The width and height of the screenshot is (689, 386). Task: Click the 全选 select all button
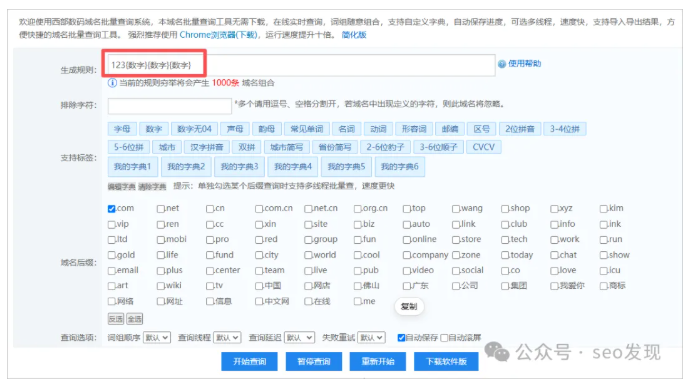[x=134, y=319]
